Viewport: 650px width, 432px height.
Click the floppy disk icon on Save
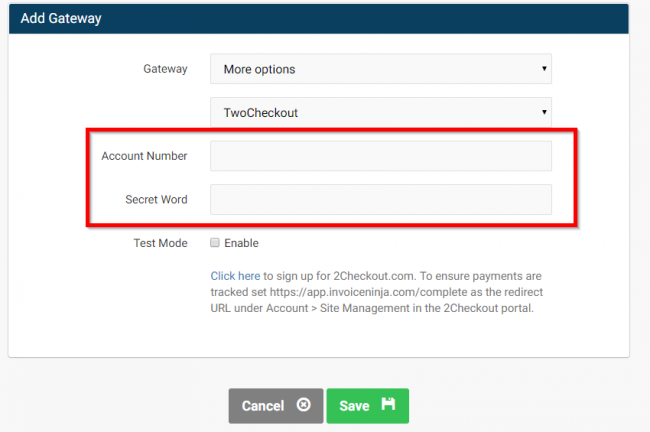[388, 405]
